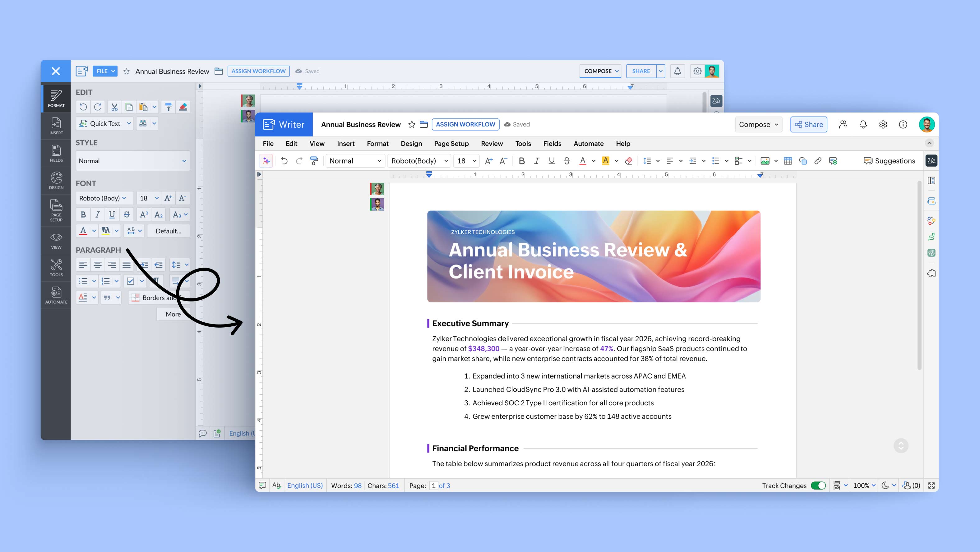This screenshot has height=552, width=980.
Task: Apply strikethrough from the main toolbar
Action: [x=566, y=161]
